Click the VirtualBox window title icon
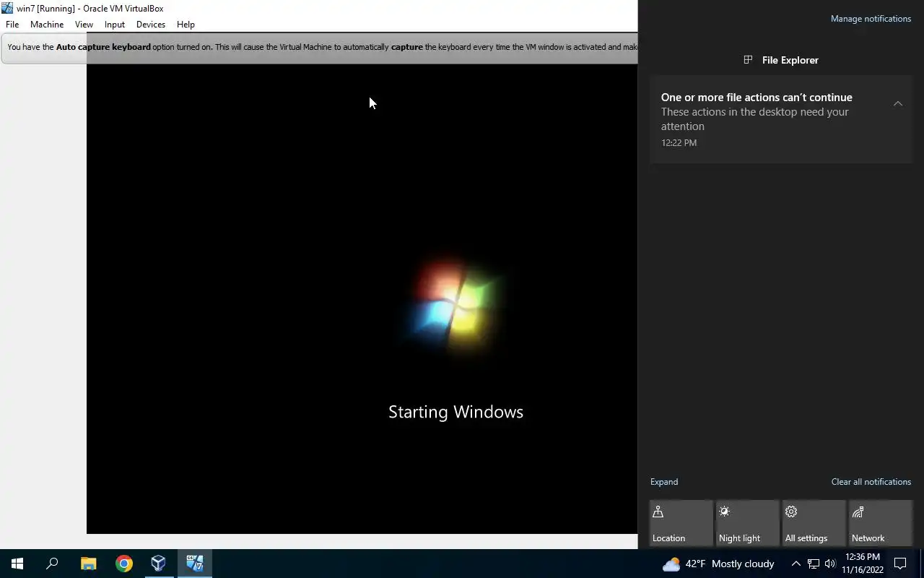The width and height of the screenshot is (924, 578). click(x=7, y=8)
